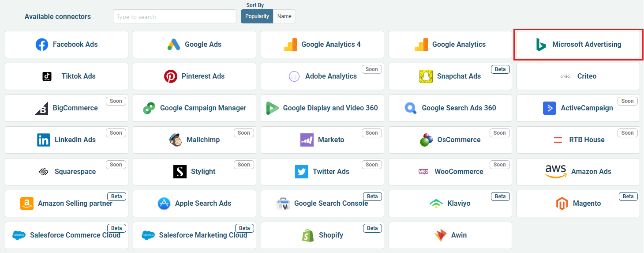Click the Google Ads triangle logo
Viewport: 644px width, 253px height.
click(174, 45)
